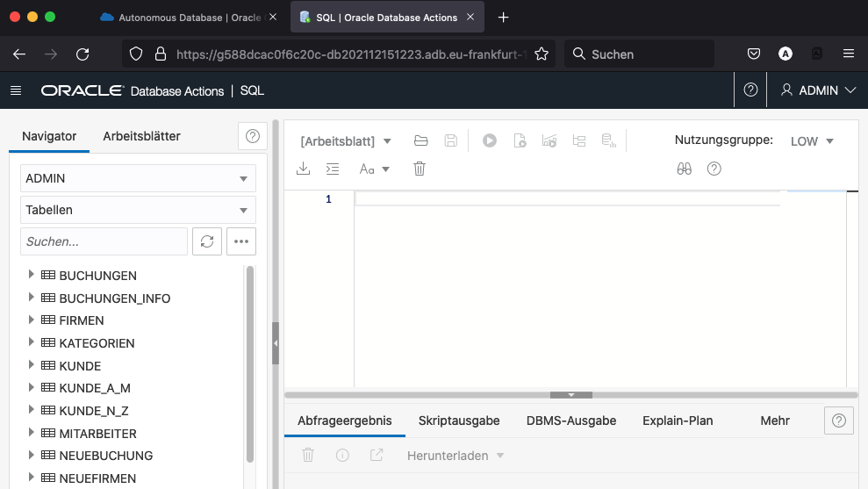The height and width of the screenshot is (489, 868).
Task: Click the Run Script icon
Action: click(520, 140)
